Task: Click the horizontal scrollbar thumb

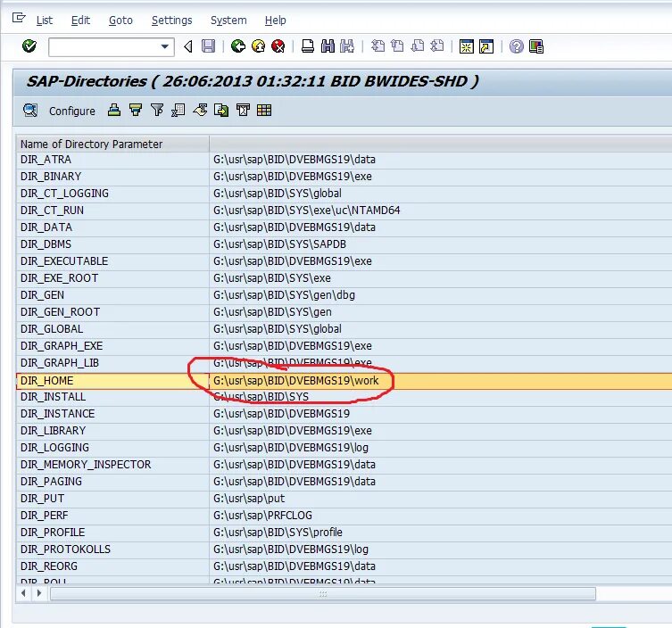Action: coord(323,594)
